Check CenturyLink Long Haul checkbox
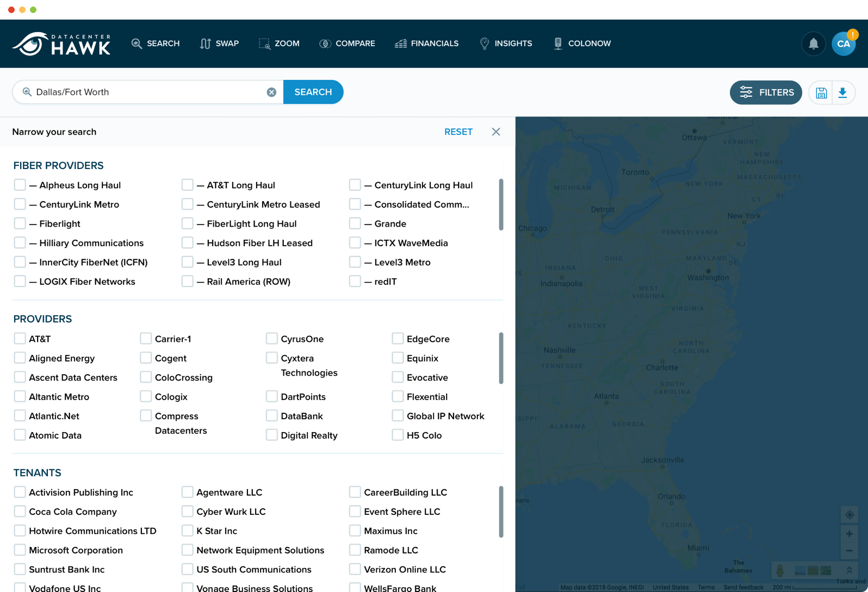Viewport: 868px width, 592px height. click(355, 185)
